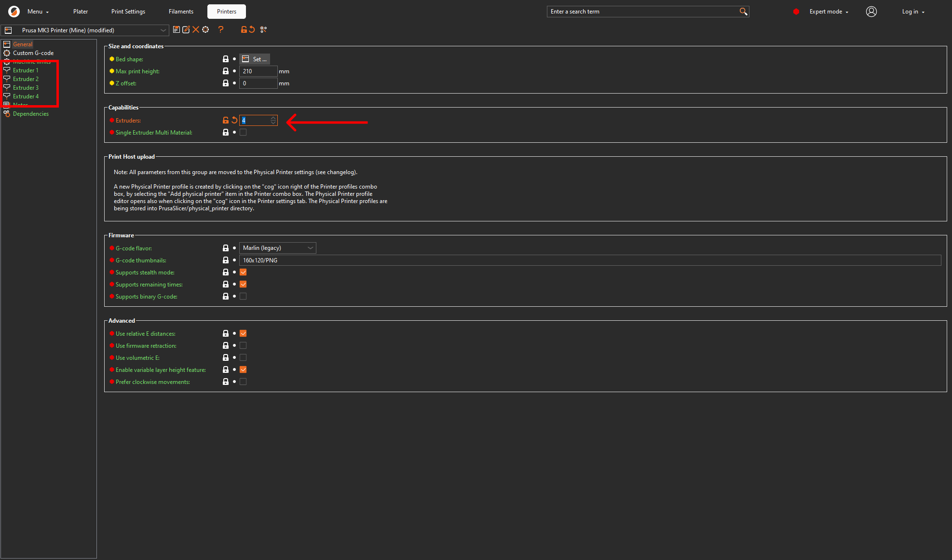Click lock icon for Prefer clockwise movements

226,382
